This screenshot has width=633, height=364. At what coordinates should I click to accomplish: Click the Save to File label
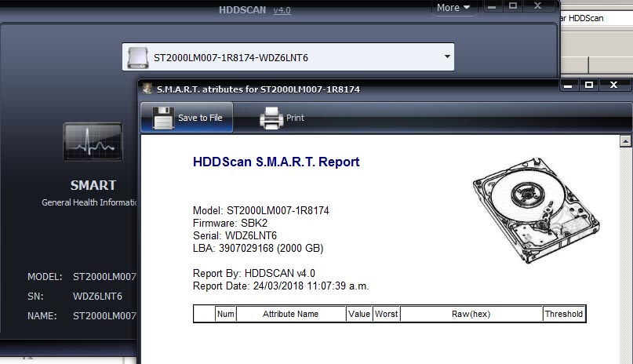200,118
